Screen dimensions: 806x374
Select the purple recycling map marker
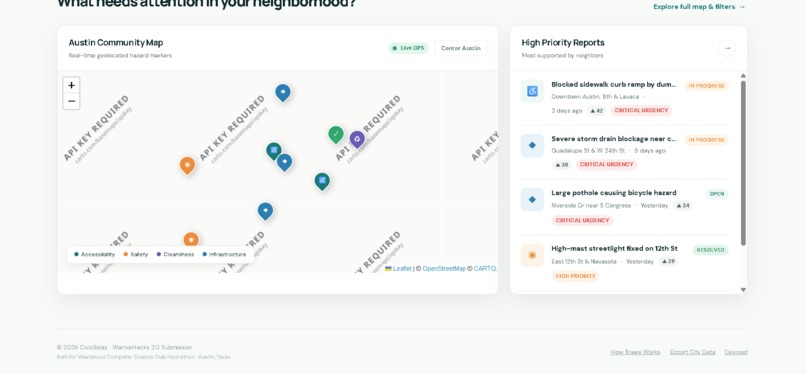click(357, 139)
